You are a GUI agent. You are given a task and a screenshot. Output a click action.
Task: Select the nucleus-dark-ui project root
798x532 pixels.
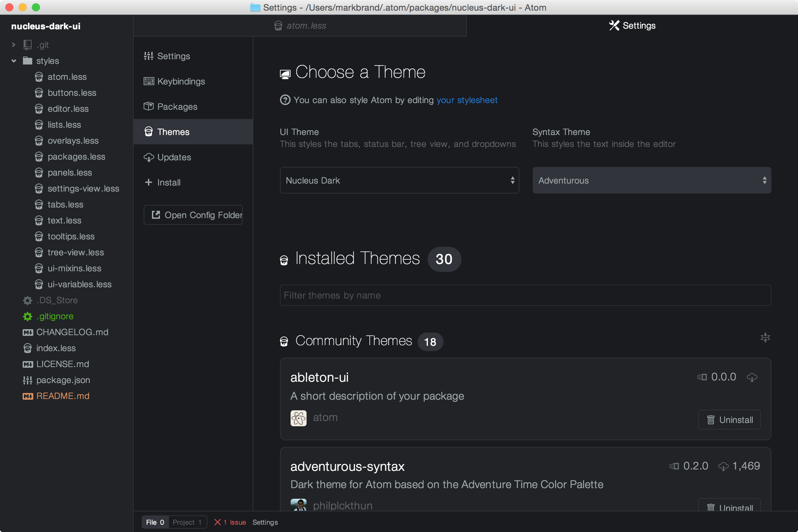46,26
